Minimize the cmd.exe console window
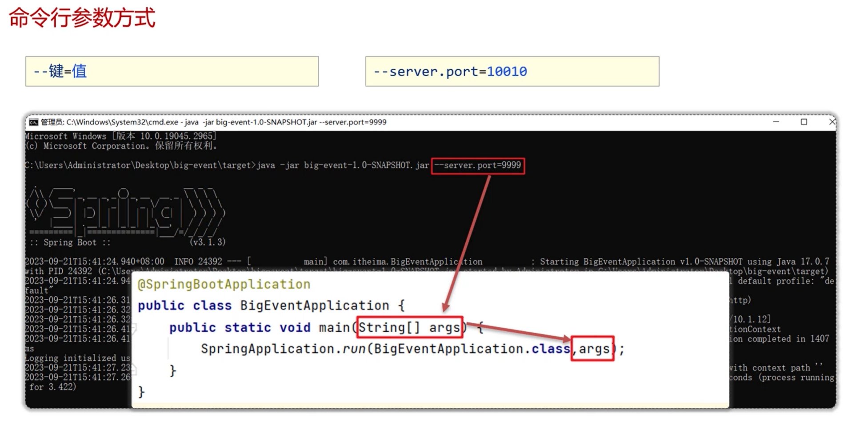 (776, 122)
